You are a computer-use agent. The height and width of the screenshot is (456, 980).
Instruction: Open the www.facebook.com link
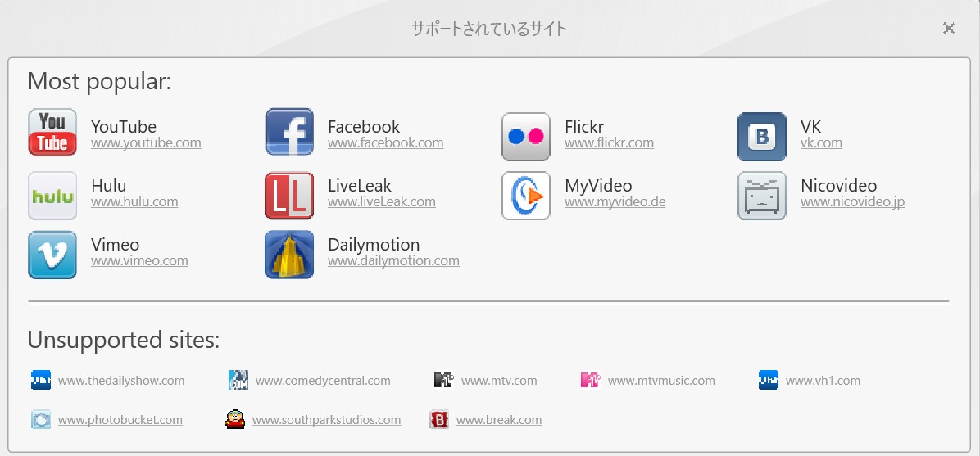pos(386,142)
